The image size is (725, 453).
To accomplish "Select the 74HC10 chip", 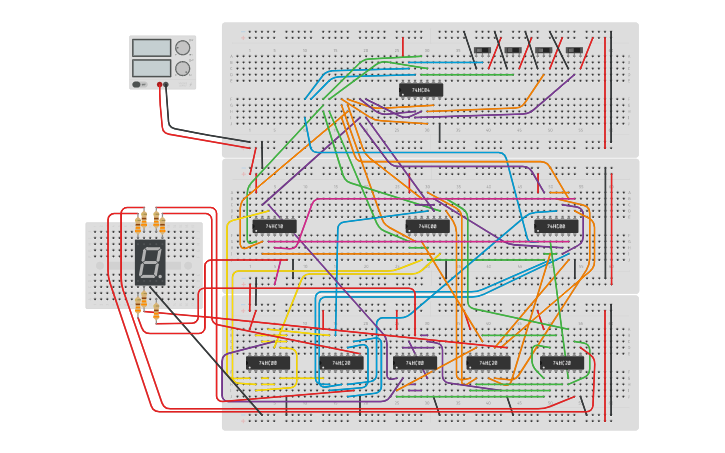I will tap(274, 226).
